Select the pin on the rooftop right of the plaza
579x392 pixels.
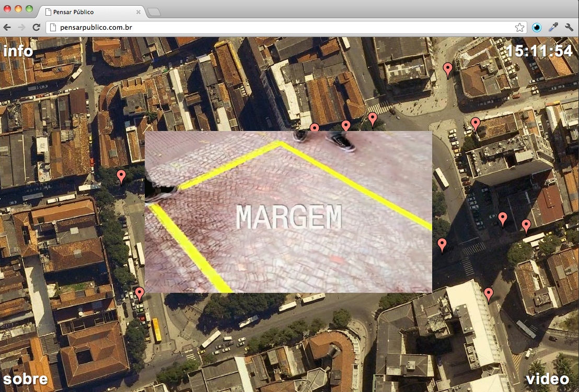476,125
